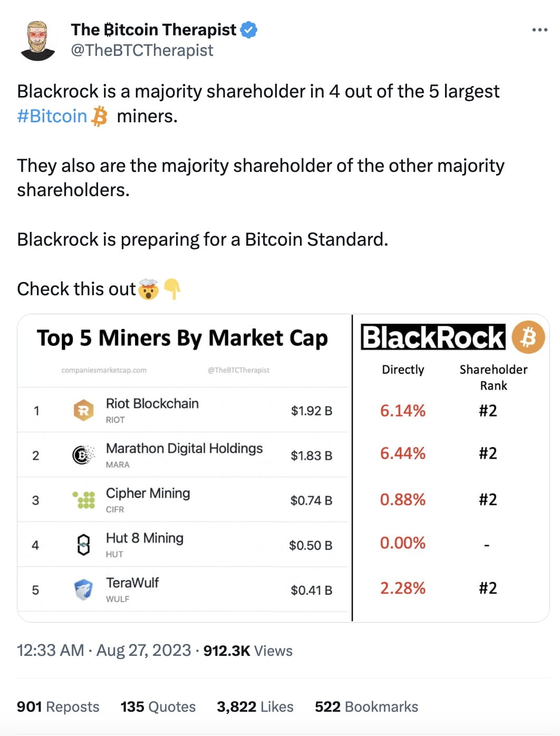Click the @TheBTCTherapist handle
The width and height of the screenshot is (560, 736).
click(x=141, y=50)
